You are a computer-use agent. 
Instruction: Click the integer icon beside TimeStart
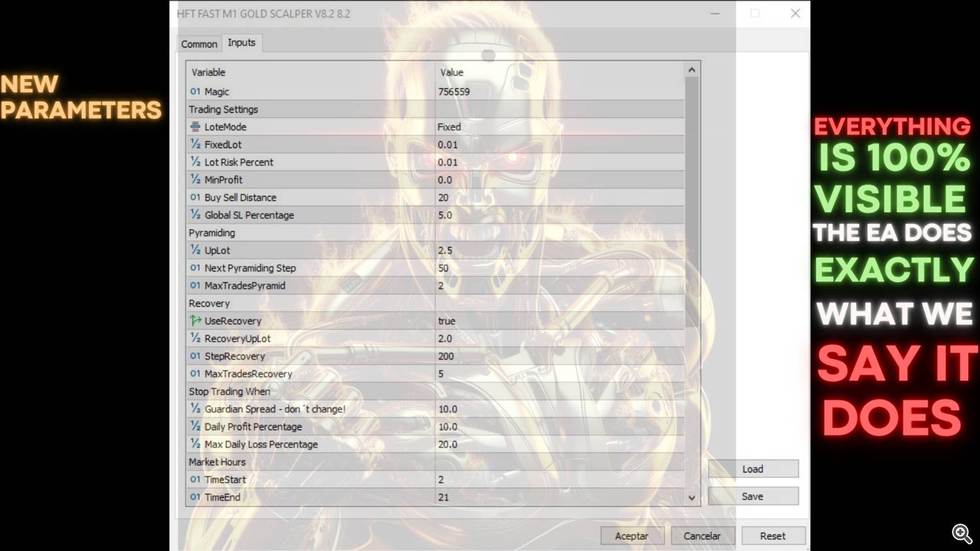click(x=195, y=479)
